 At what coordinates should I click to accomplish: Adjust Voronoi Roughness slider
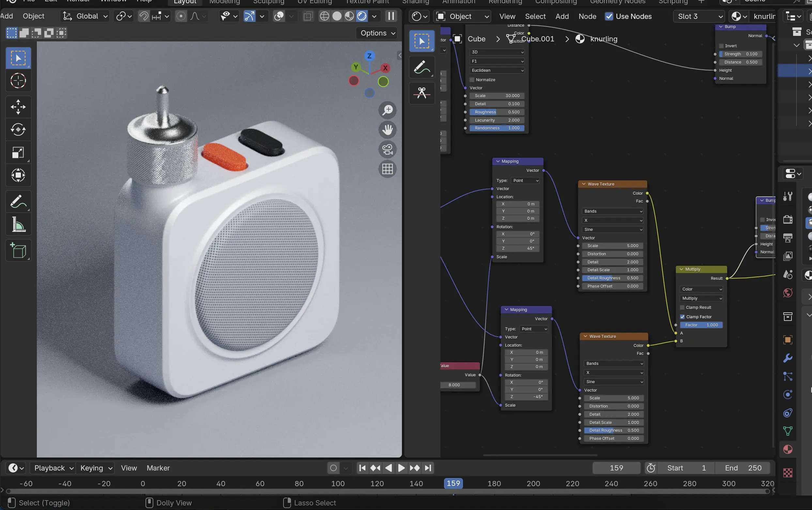point(497,112)
